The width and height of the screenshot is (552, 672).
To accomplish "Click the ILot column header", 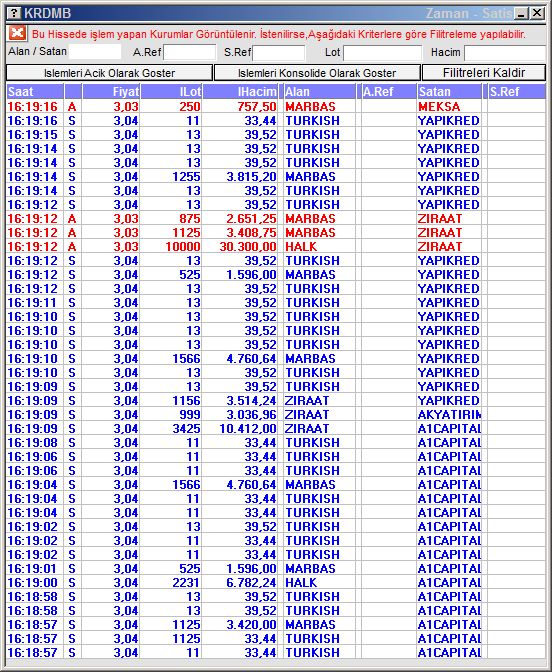I will 171,91.
